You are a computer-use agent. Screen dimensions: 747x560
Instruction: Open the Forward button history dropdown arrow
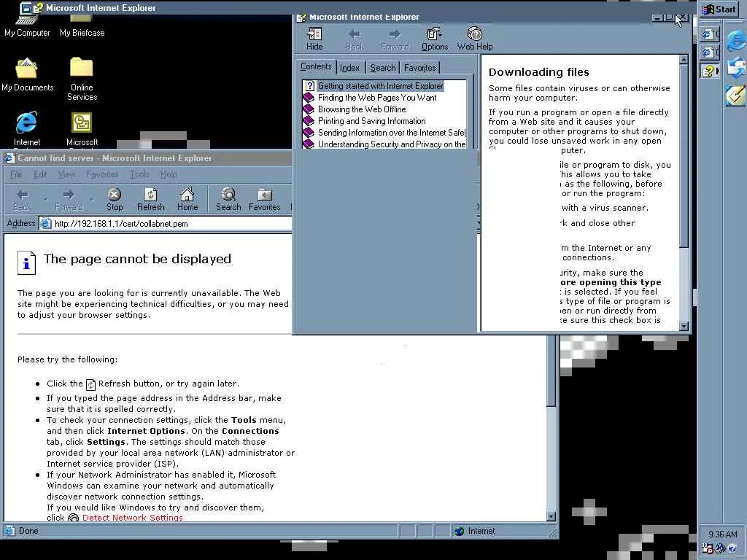pos(91,200)
